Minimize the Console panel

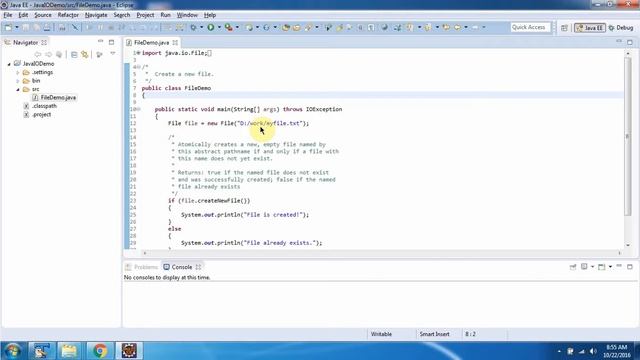pyautogui.click(x=619, y=266)
